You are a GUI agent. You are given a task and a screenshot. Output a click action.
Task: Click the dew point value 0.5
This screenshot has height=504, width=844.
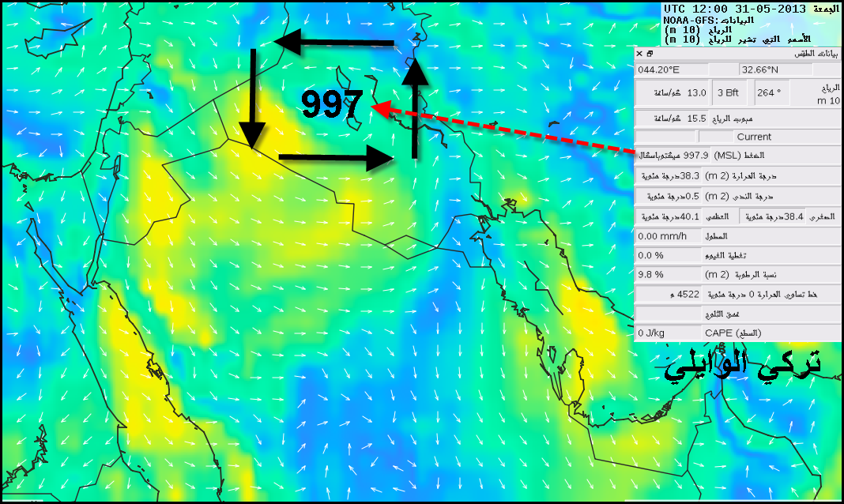(669, 197)
